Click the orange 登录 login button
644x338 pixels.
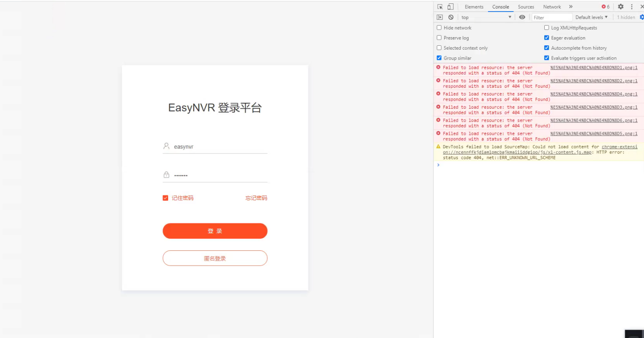click(x=215, y=231)
